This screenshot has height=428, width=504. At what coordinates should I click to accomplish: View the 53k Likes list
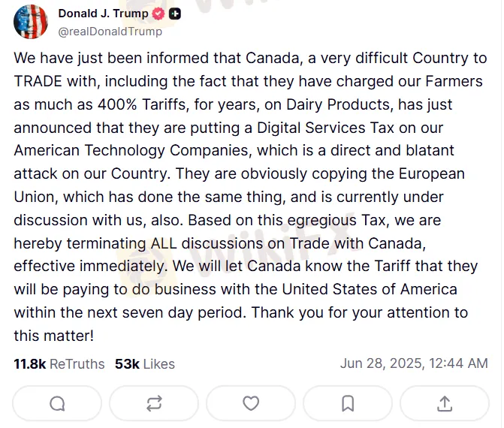(x=144, y=364)
